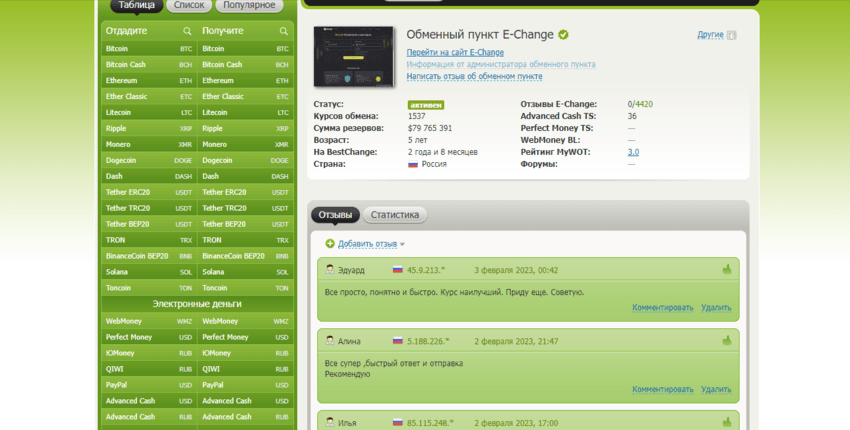Click Удалить on Алина's review
The image size is (850, 430).
(716, 389)
